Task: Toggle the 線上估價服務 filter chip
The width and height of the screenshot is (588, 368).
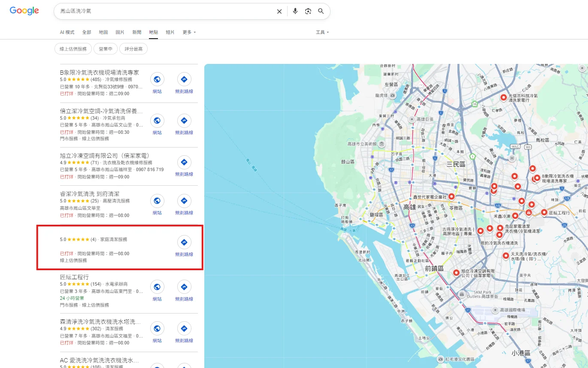Action: click(73, 49)
